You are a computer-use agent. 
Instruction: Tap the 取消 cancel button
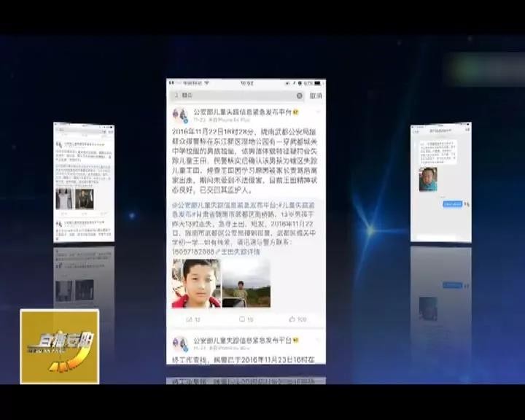point(316,96)
